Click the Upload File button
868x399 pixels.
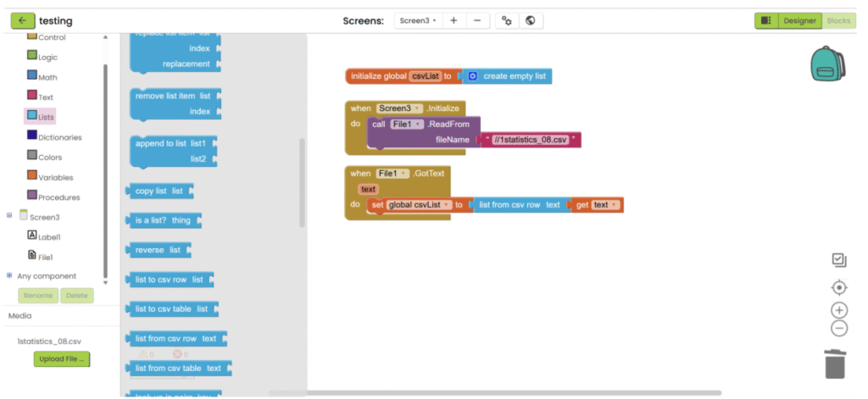pyautogui.click(x=62, y=359)
